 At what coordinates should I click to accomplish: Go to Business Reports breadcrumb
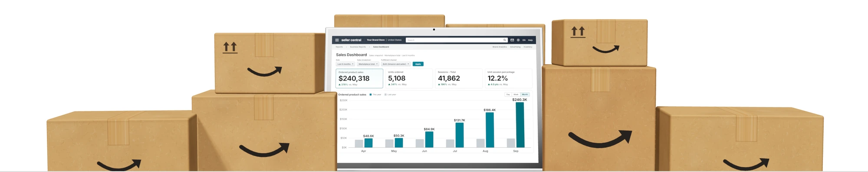pyautogui.click(x=358, y=47)
